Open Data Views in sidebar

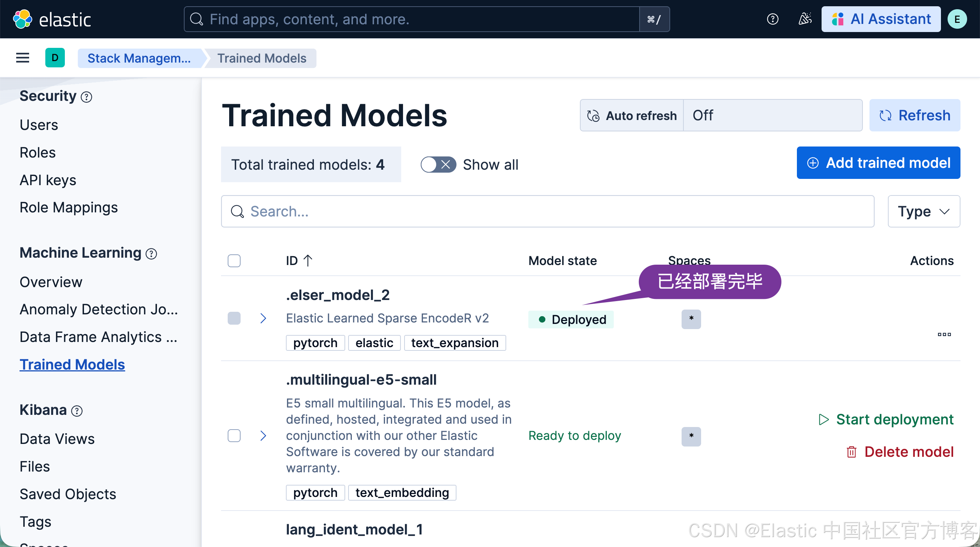(x=57, y=439)
